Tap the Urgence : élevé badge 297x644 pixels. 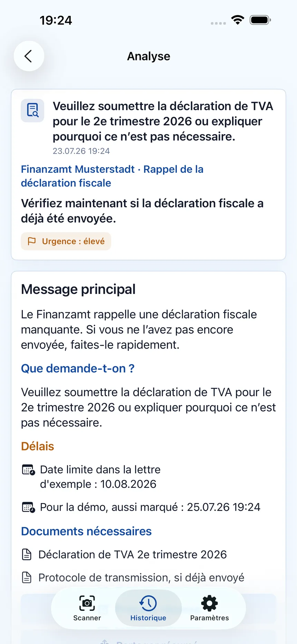tap(66, 241)
